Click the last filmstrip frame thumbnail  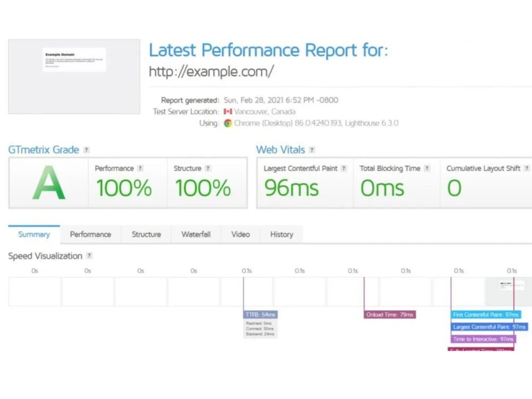510,292
